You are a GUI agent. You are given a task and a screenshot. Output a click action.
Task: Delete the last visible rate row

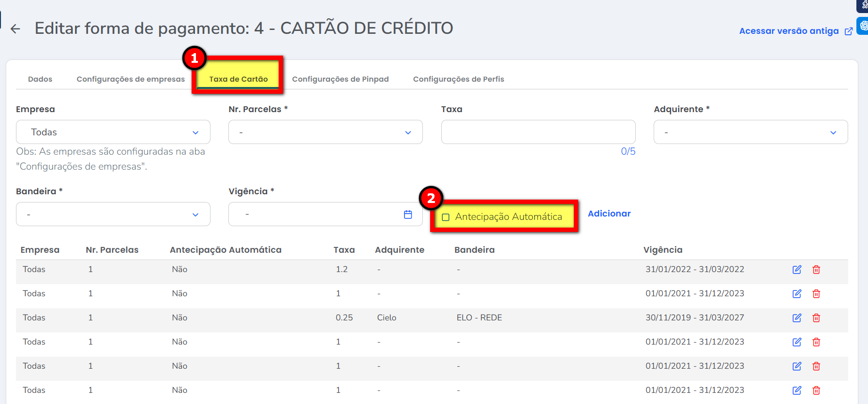(816, 390)
